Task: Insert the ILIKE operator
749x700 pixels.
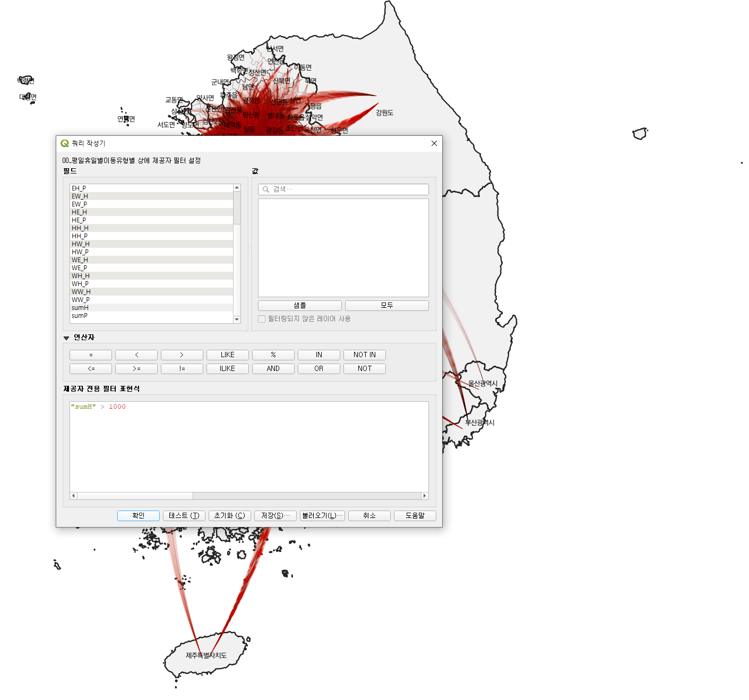Action: click(228, 369)
